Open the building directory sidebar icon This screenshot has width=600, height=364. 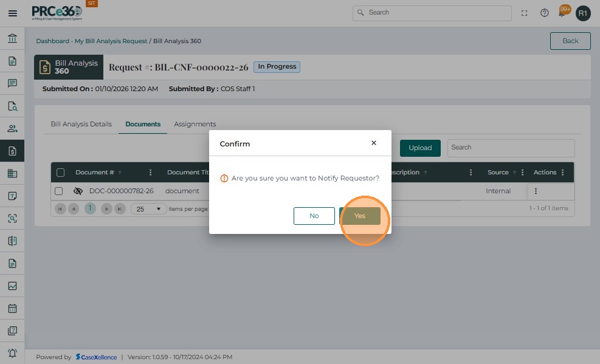[x=12, y=174]
